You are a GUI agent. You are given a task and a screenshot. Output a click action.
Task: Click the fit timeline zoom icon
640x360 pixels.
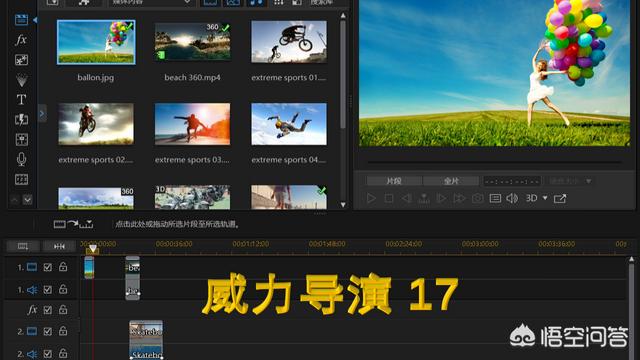(x=59, y=246)
